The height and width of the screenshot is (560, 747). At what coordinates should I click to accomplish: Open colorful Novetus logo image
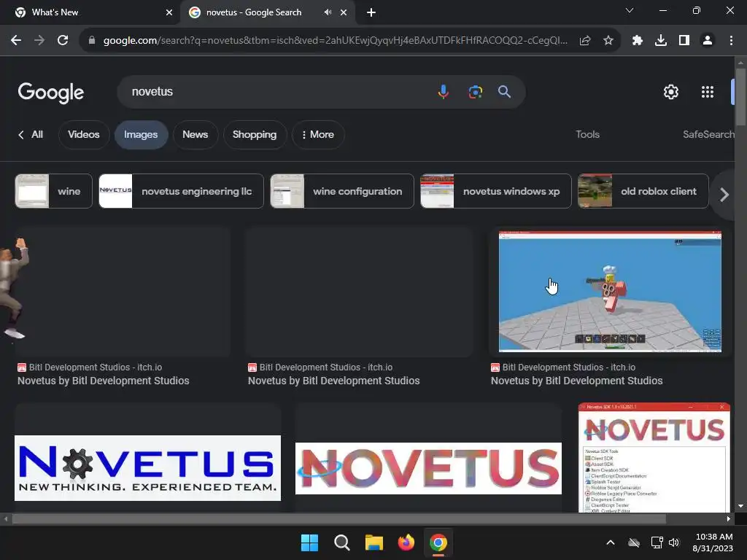coord(428,469)
